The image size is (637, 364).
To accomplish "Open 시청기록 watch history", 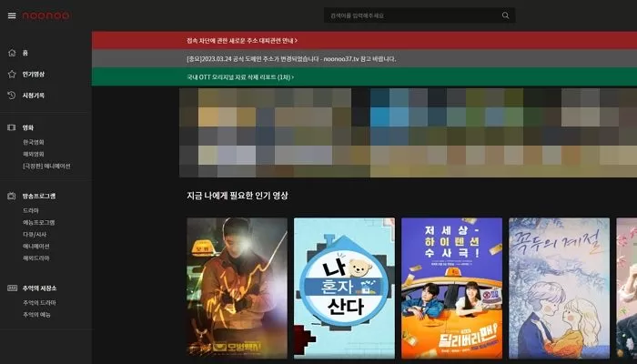I will click(34, 95).
